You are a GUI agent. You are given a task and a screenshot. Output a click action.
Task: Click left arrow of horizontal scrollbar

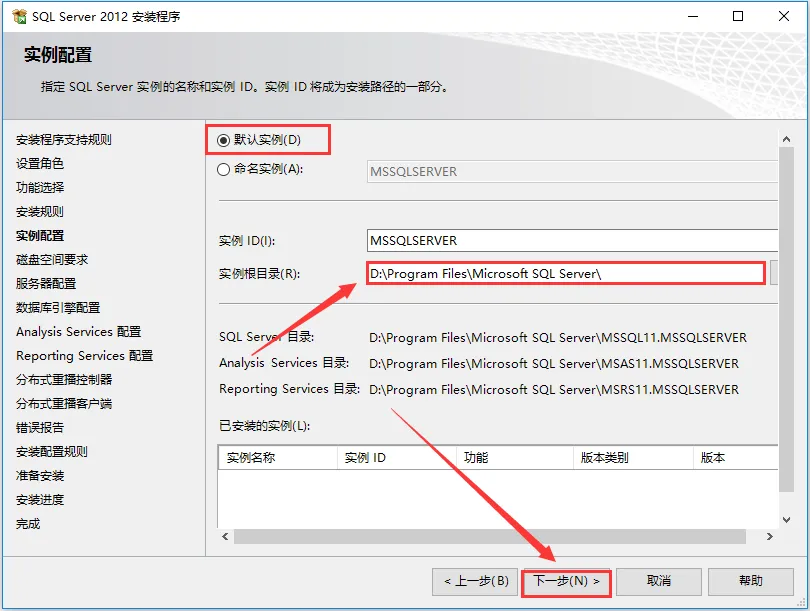pos(226,537)
